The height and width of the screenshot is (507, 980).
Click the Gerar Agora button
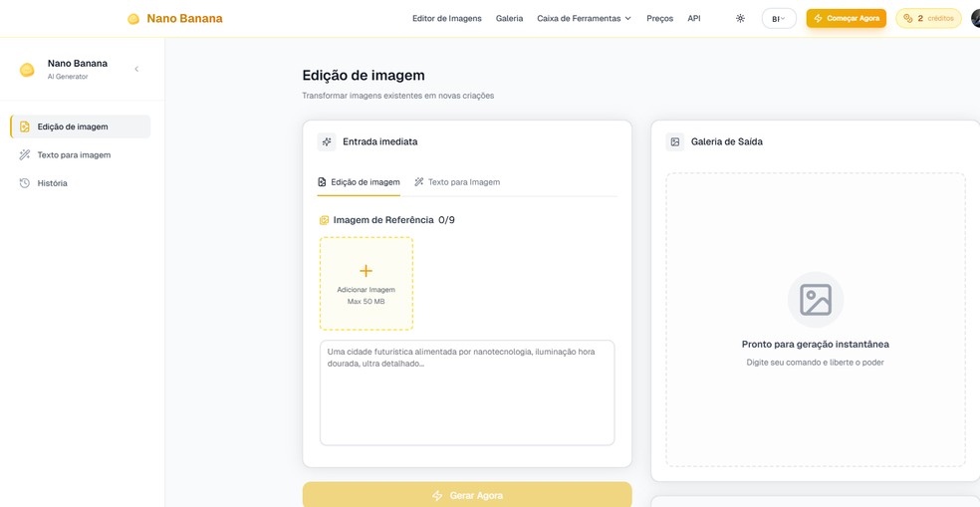point(467,495)
